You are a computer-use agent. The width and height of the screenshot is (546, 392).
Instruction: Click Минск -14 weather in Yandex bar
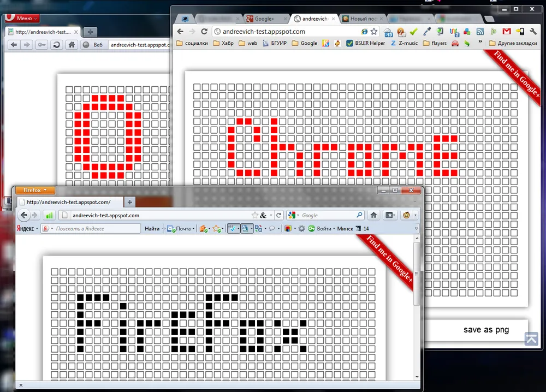(x=353, y=229)
